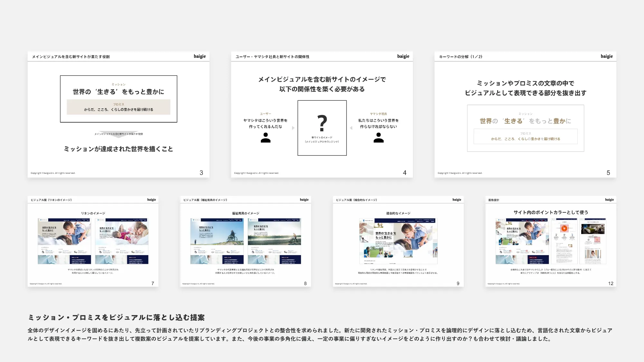Click the caption under the slide 9 mockup
This screenshot has width=644, height=362.
[x=398, y=271]
